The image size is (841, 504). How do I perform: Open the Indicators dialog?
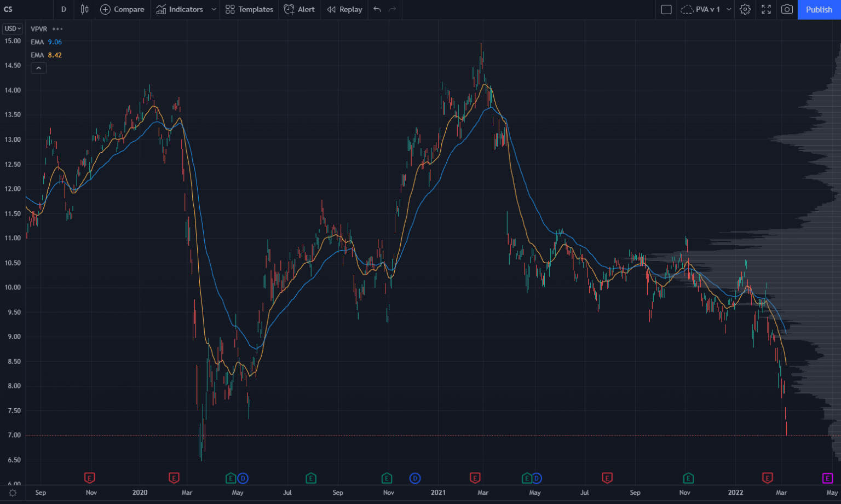coord(180,9)
